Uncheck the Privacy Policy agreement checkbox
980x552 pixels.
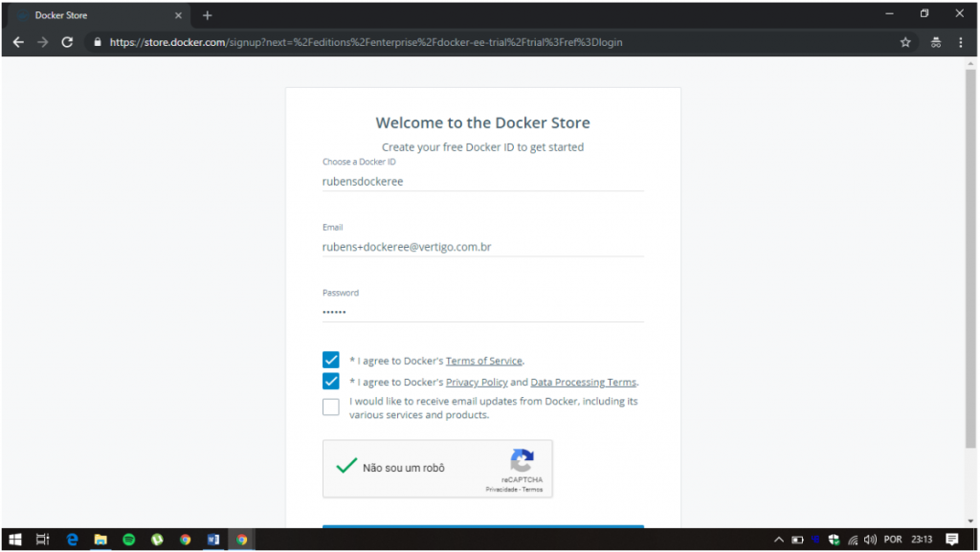point(331,382)
